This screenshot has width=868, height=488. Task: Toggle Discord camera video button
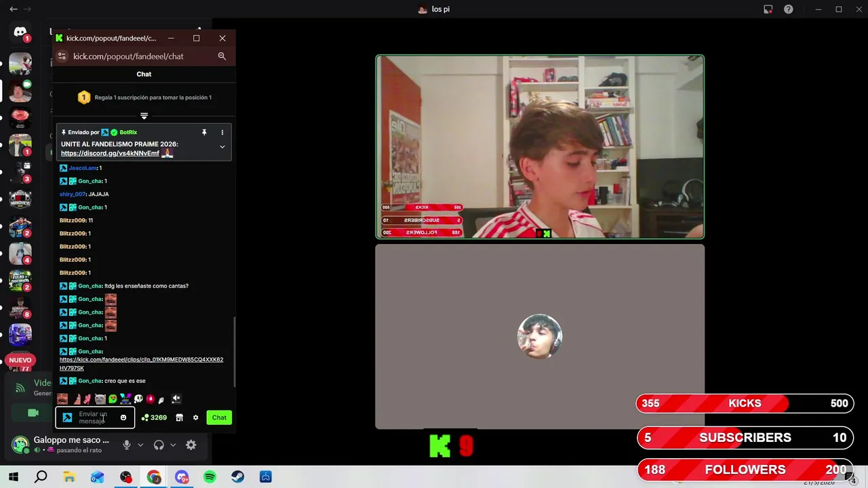[33, 413]
